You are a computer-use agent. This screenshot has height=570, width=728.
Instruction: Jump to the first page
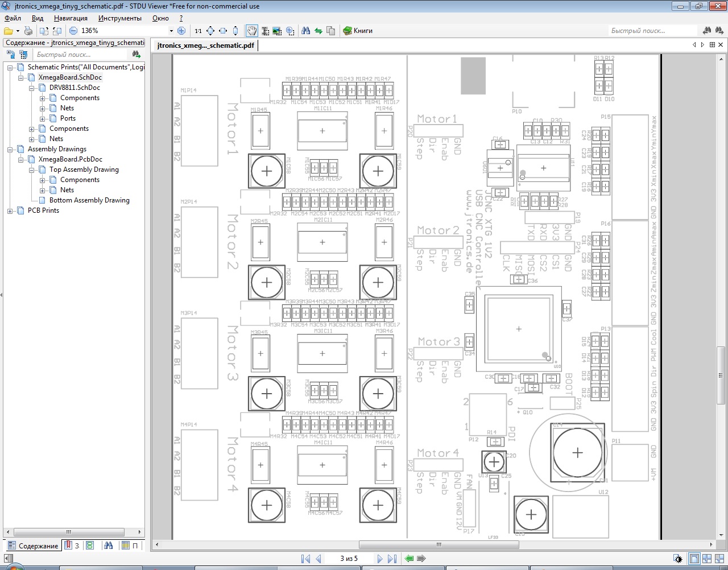[305, 559]
